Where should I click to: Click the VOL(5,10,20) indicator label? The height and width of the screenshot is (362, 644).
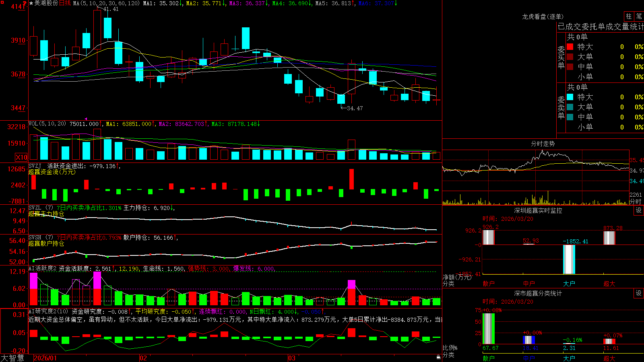tap(47, 123)
